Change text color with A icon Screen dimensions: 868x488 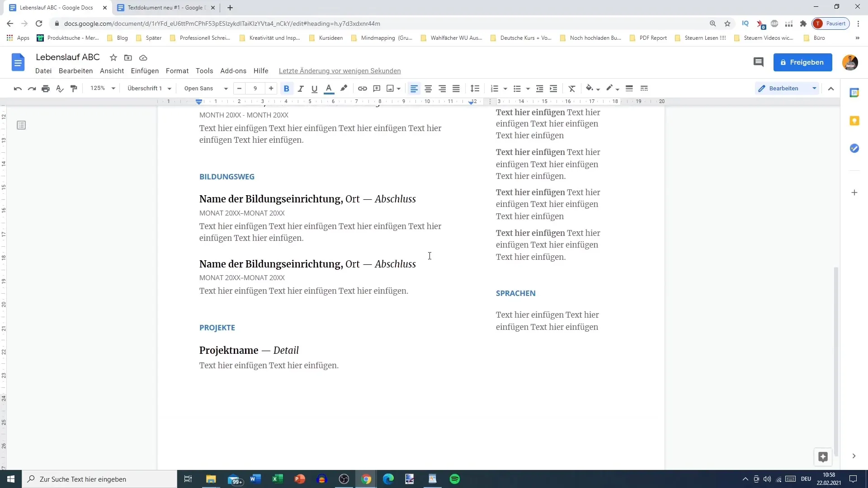click(x=329, y=89)
